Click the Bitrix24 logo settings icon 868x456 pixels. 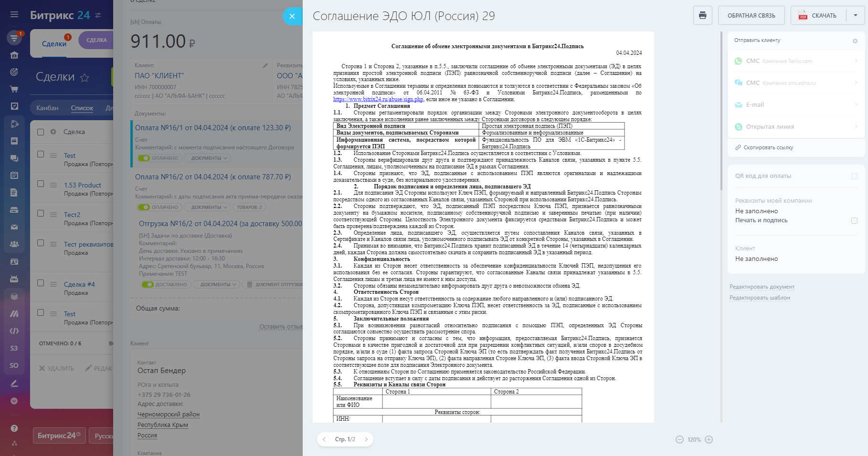tap(98, 15)
